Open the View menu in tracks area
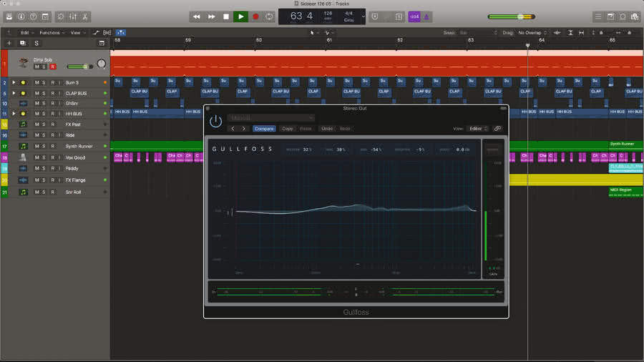 pos(77,32)
